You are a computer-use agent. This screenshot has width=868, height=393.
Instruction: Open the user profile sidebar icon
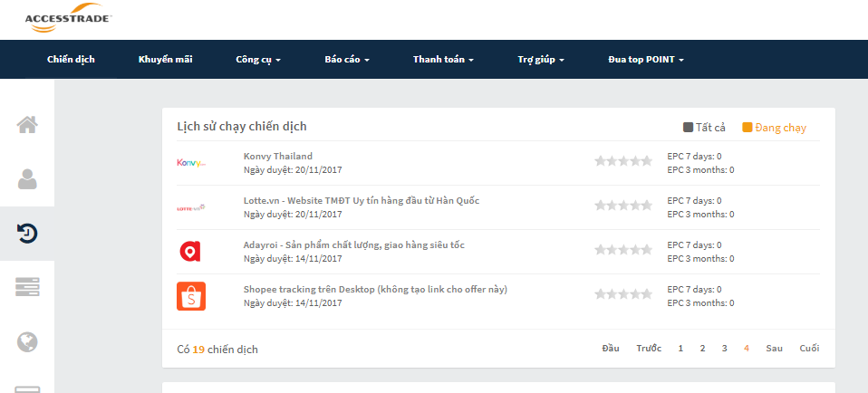click(27, 179)
